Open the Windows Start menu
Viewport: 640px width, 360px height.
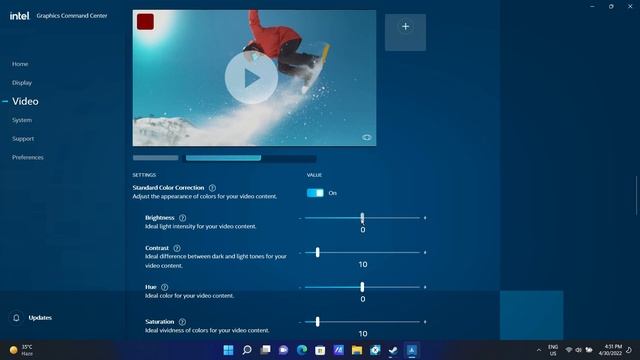(229, 350)
